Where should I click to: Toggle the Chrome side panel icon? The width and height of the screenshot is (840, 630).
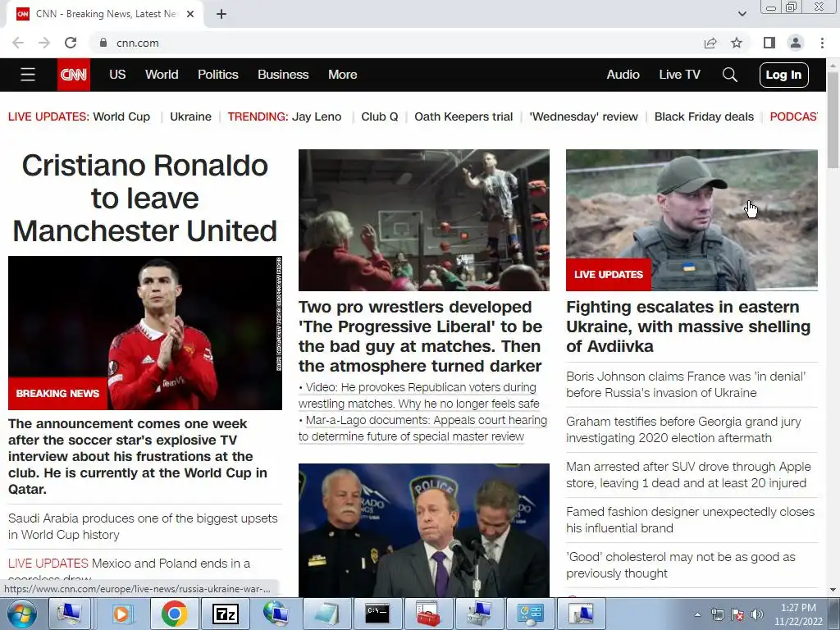click(769, 43)
